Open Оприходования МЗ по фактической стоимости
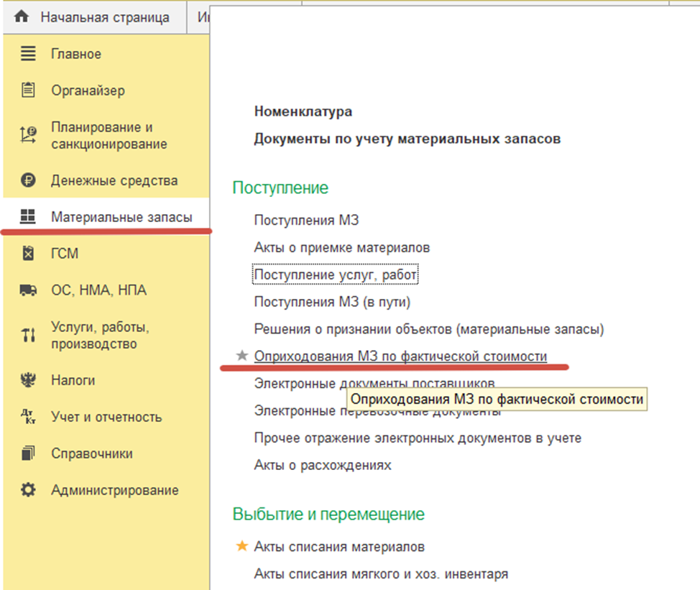This screenshot has height=590, width=700. 400,356
